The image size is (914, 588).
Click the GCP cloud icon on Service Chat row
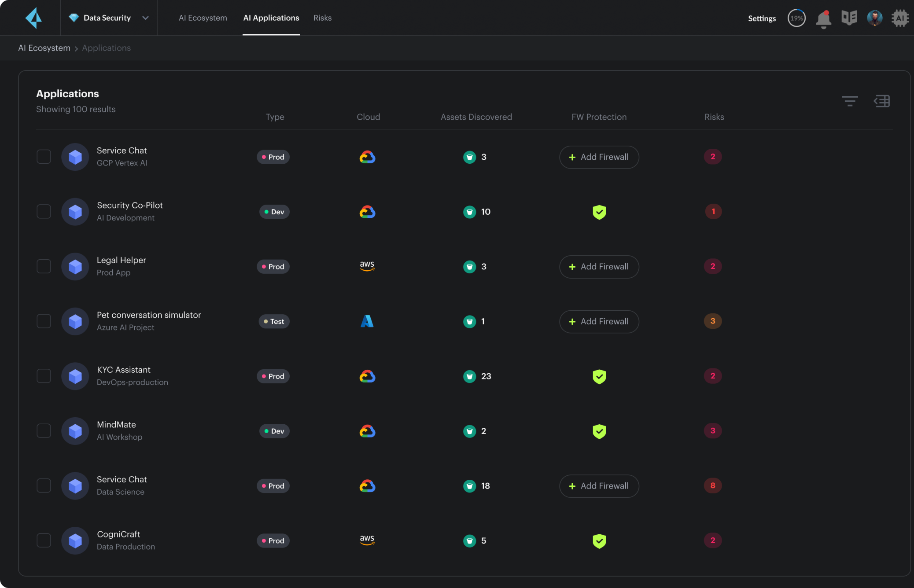coord(368,157)
